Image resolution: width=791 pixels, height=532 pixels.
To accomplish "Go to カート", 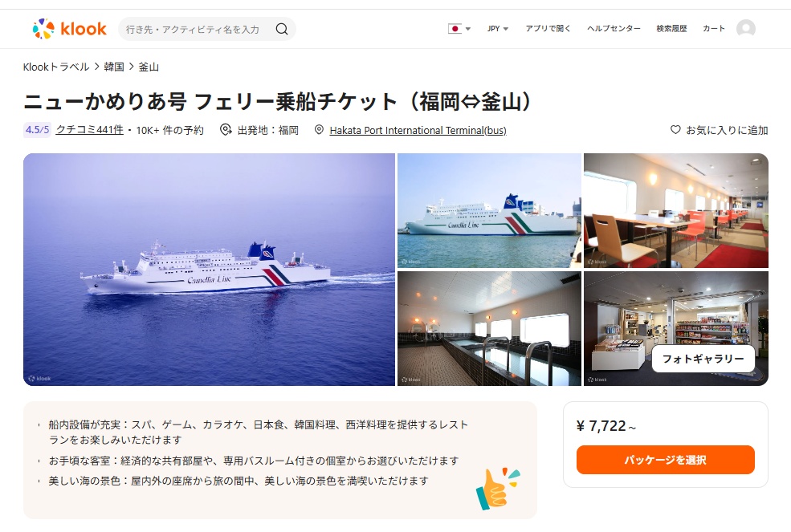I will pyautogui.click(x=713, y=29).
